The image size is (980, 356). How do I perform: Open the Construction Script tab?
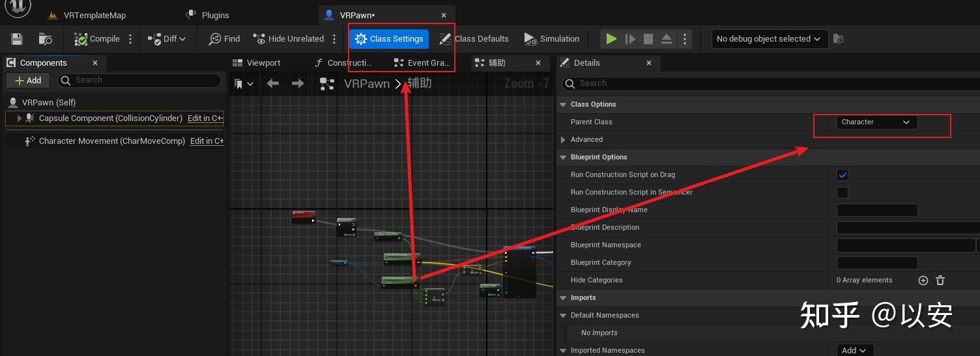[343, 63]
